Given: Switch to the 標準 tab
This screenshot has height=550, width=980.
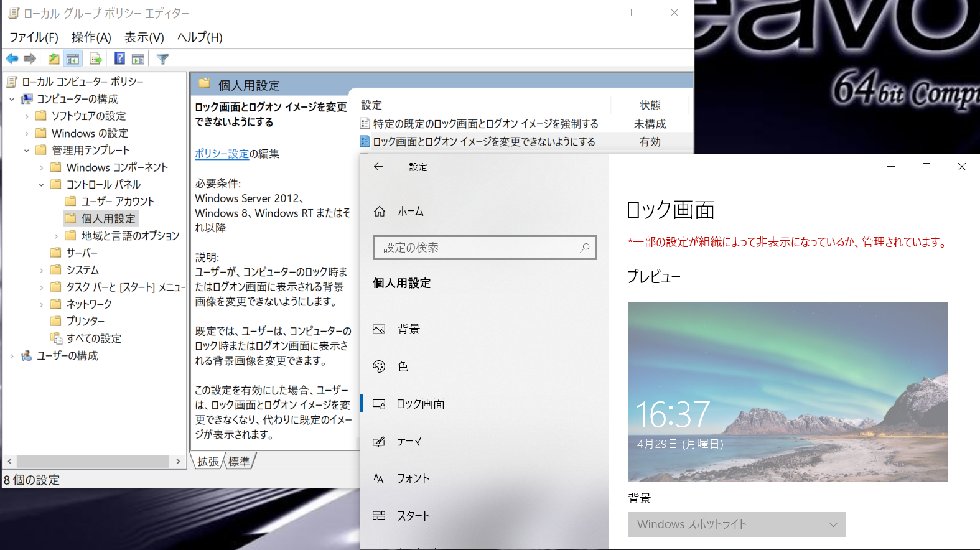Looking at the screenshot, I should click(x=239, y=461).
